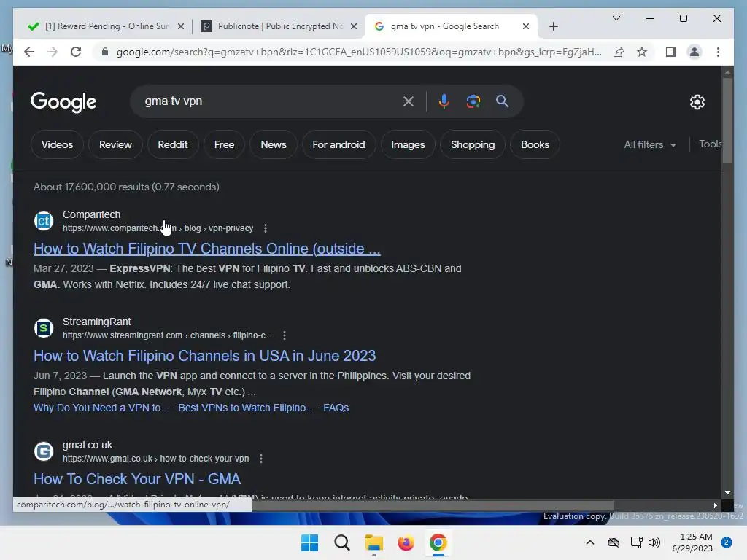Screen dimensions: 747x560
Task: Open the search Tools option
Action: click(710, 144)
